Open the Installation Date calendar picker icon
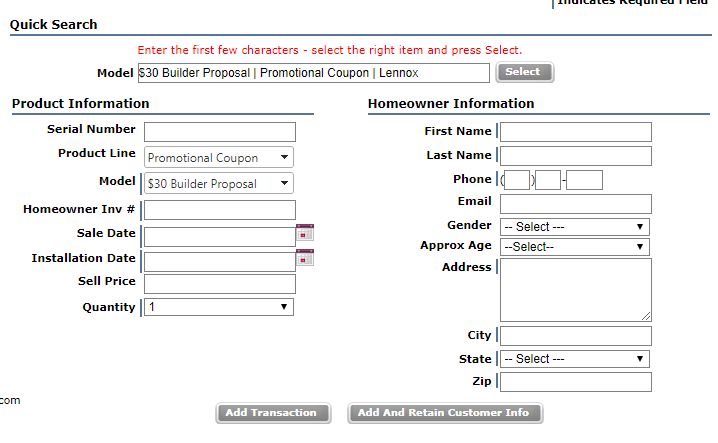 point(305,257)
